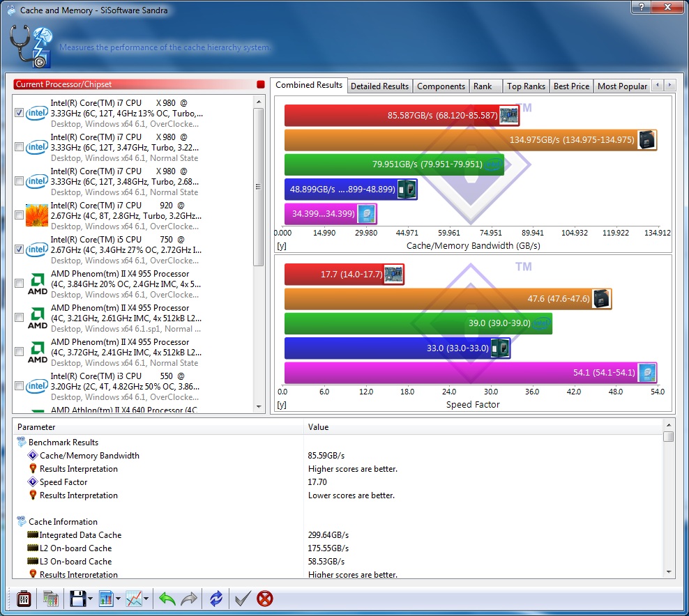Click the CPU box icon on orange bandwidth bar
Image resolution: width=689 pixels, height=616 pixels.
point(647,140)
